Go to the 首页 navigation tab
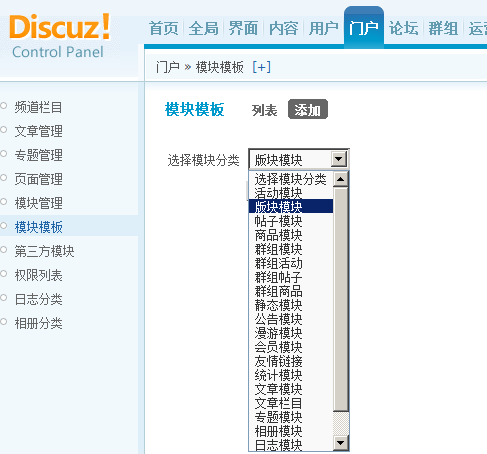 pos(164,28)
